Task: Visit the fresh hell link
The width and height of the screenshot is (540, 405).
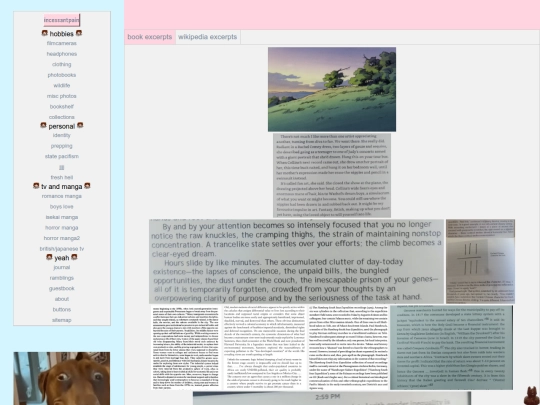Action: [x=62, y=178]
